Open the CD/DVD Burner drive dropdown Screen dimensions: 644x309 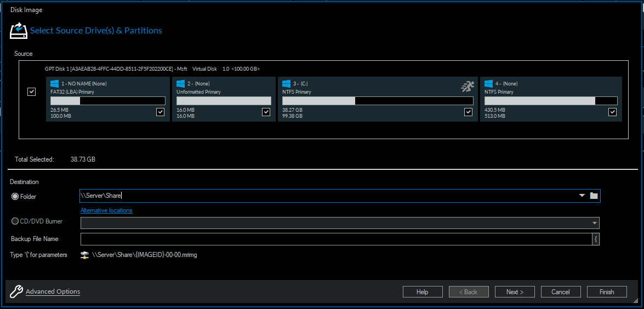[x=594, y=223]
